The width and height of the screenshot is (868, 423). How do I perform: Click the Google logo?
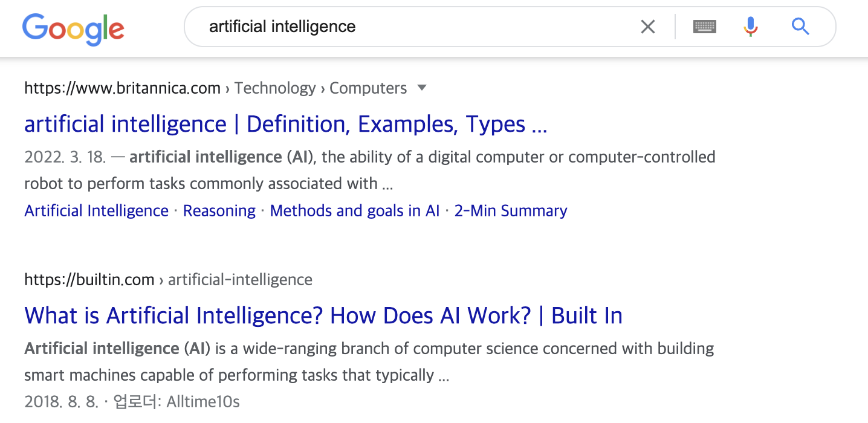73,29
